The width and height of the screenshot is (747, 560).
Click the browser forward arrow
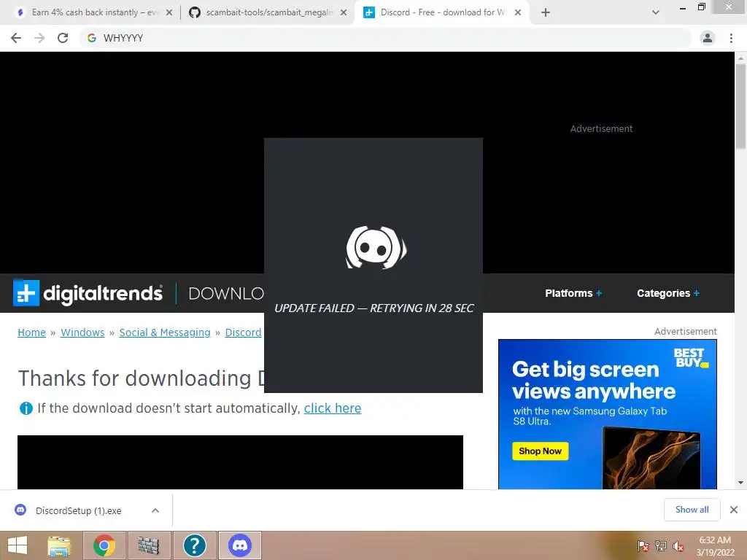39,38
